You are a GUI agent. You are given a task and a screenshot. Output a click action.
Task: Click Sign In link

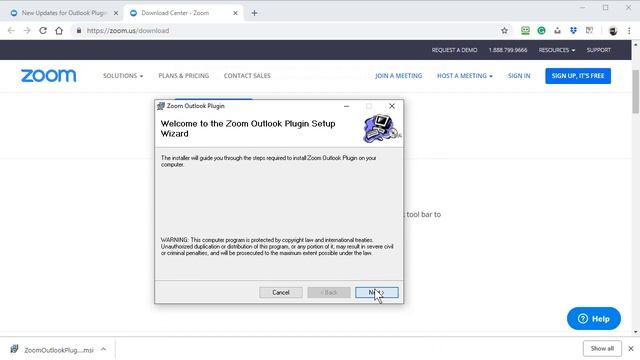pos(519,76)
